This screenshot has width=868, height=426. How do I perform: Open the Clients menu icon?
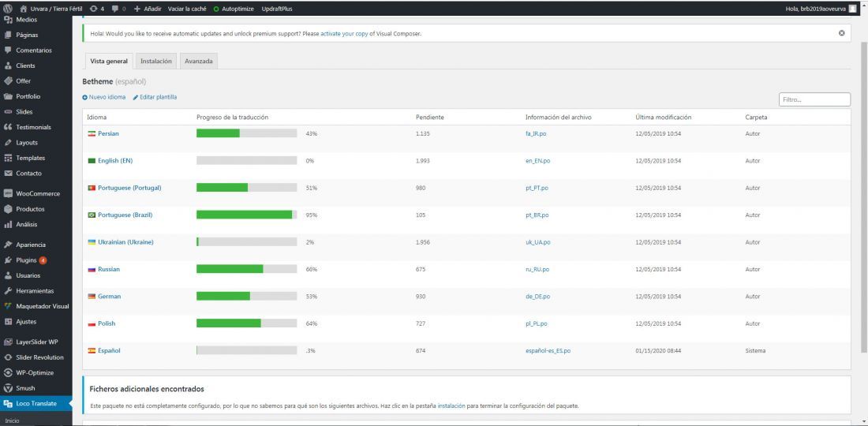[x=8, y=65]
